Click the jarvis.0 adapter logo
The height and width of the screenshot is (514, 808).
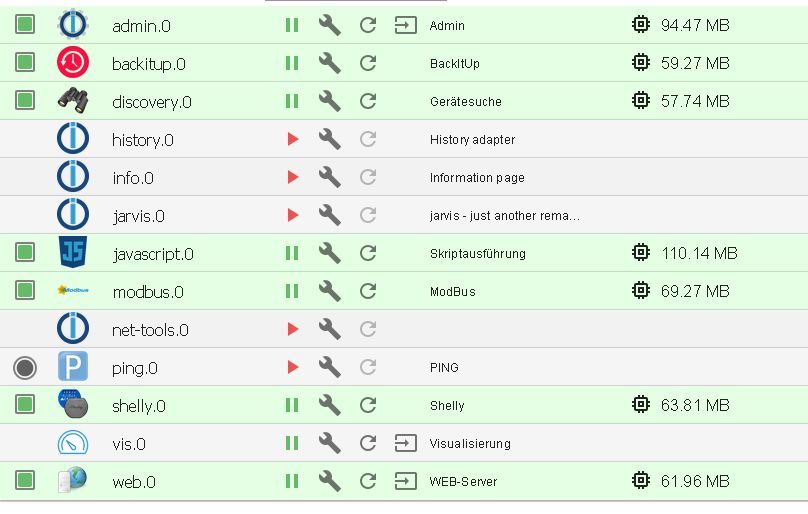73,215
